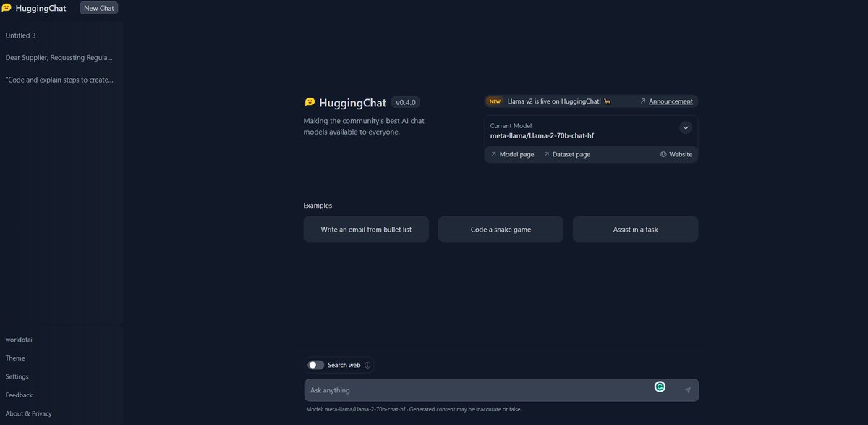This screenshot has width=868, height=425.
Task: Click the large HuggingChat logo beside title
Action: pyautogui.click(x=310, y=102)
